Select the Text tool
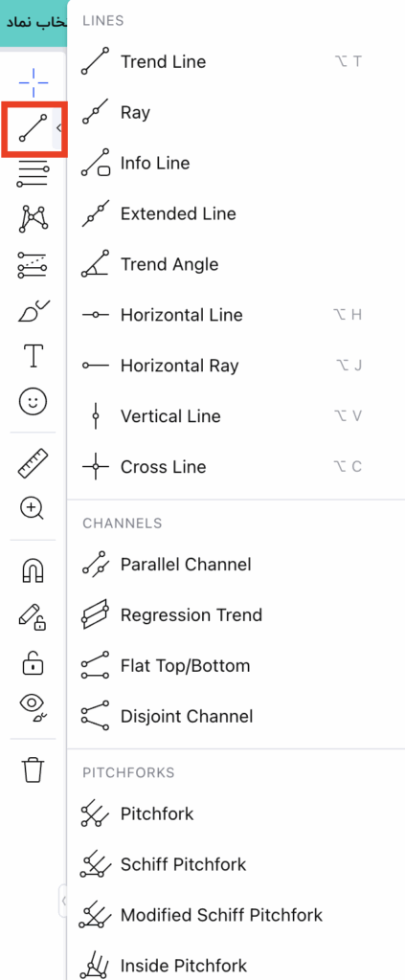The height and width of the screenshot is (980, 405). click(x=33, y=356)
